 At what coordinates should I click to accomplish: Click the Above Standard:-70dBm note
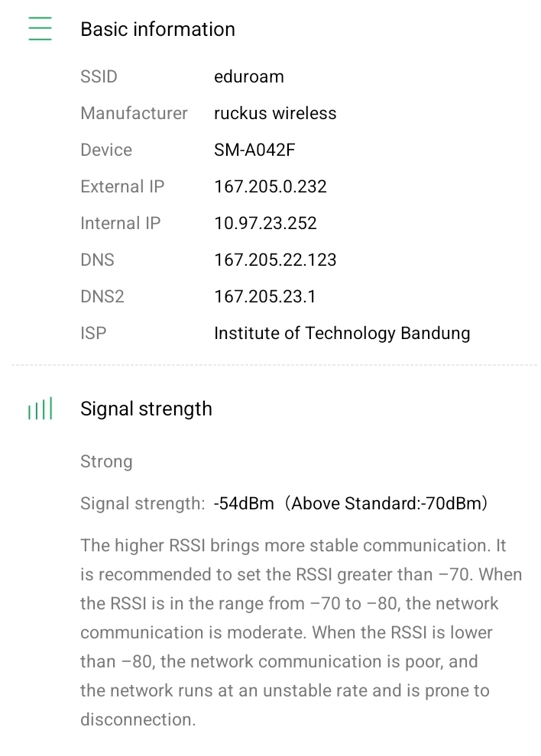click(x=390, y=504)
